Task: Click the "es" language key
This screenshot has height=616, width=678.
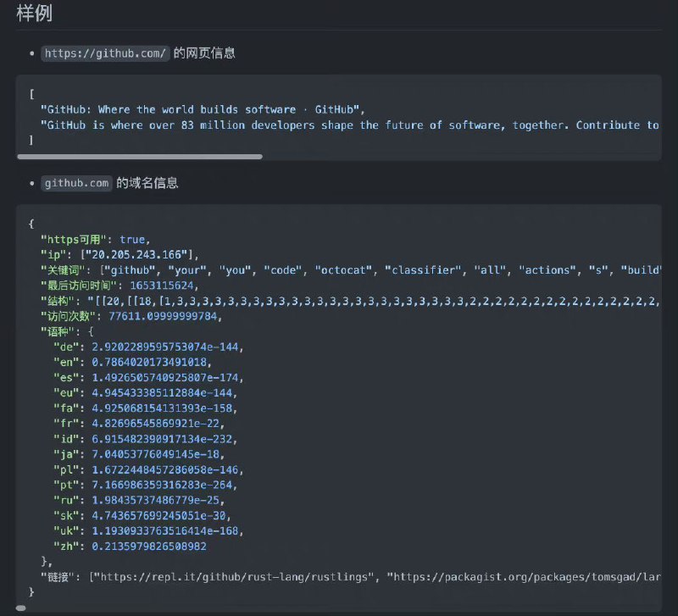Action: point(66,377)
